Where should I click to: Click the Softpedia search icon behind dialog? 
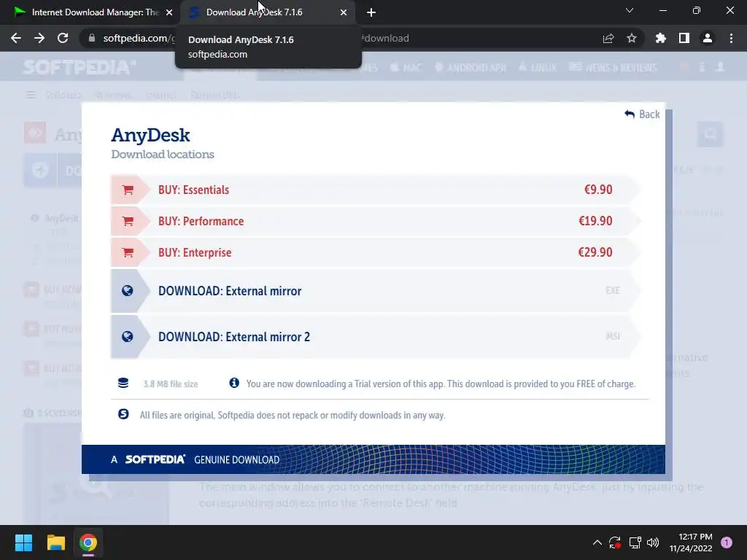tap(711, 134)
